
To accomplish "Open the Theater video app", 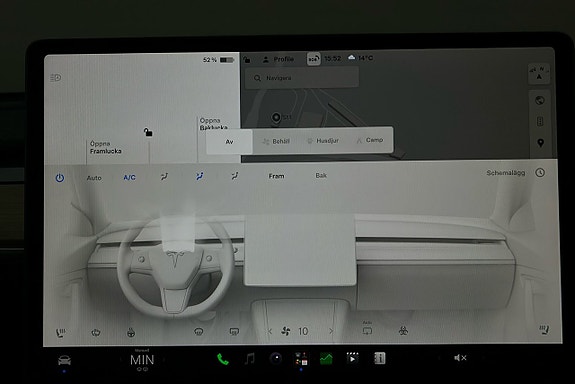I will [352, 358].
